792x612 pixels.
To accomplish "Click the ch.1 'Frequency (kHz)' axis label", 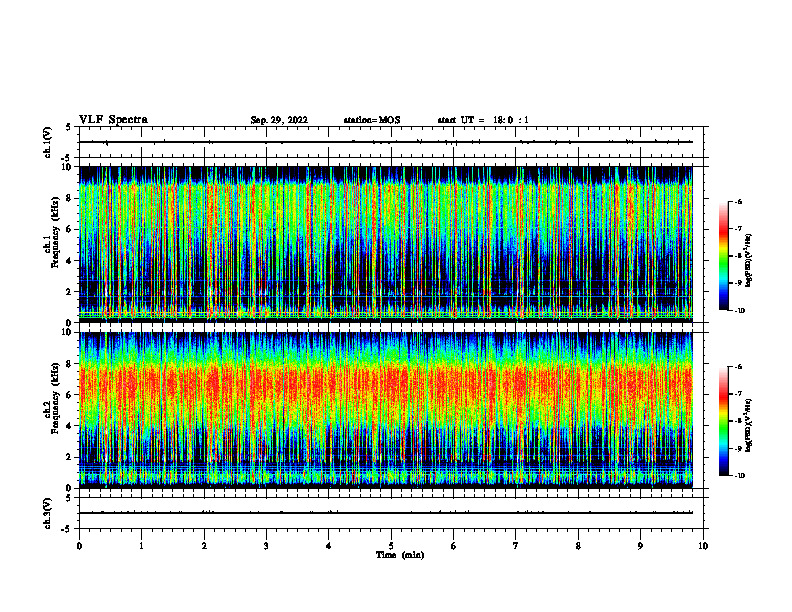I will click(x=56, y=232).
